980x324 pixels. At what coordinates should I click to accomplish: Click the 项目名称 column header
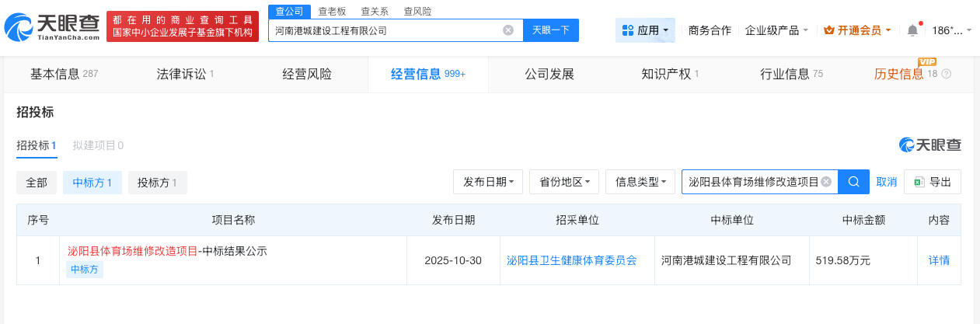233,220
